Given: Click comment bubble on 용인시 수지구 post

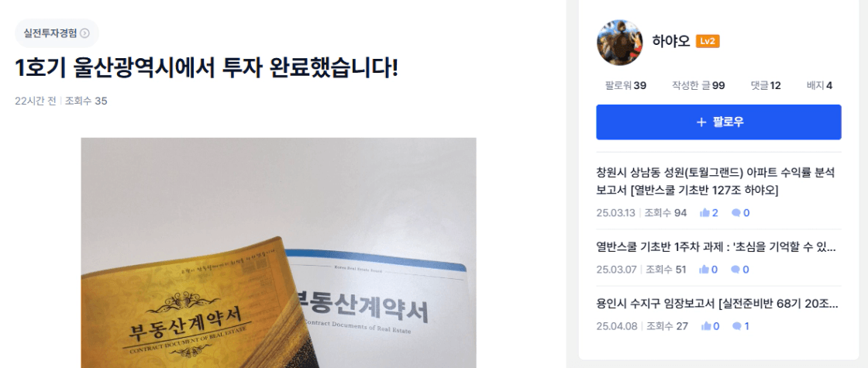Looking at the screenshot, I should tap(737, 326).
